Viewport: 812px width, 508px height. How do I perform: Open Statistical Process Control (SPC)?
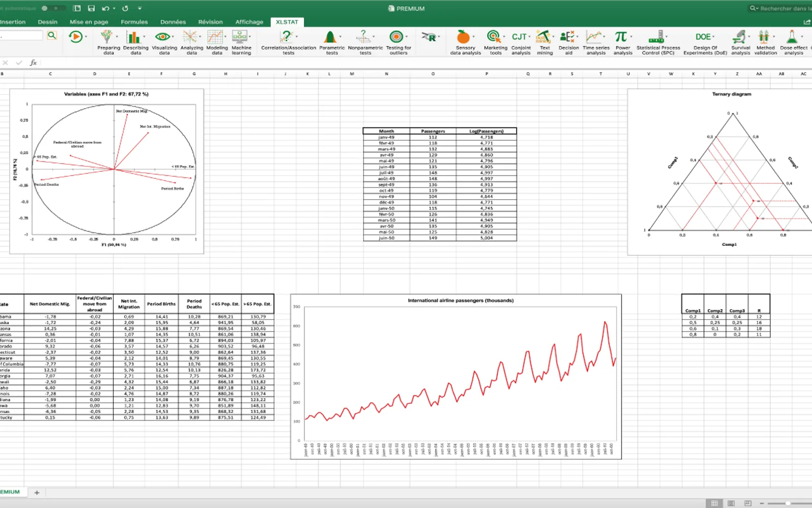click(658, 42)
